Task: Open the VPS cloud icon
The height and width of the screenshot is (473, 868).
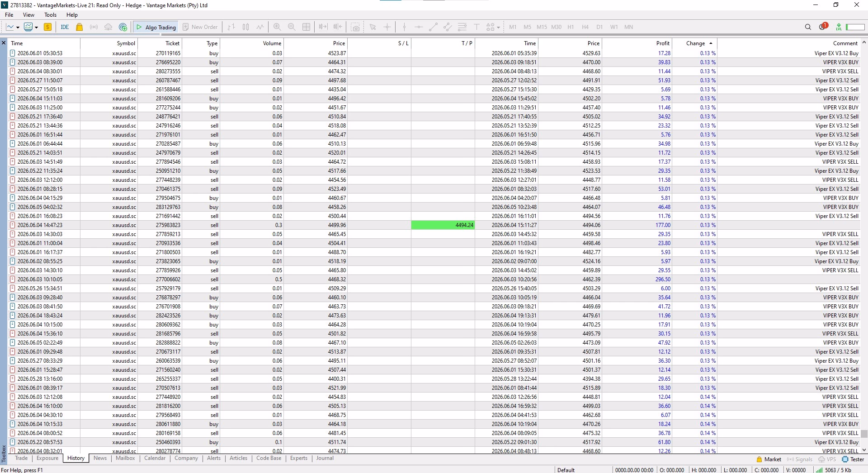Action: (108, 27)
